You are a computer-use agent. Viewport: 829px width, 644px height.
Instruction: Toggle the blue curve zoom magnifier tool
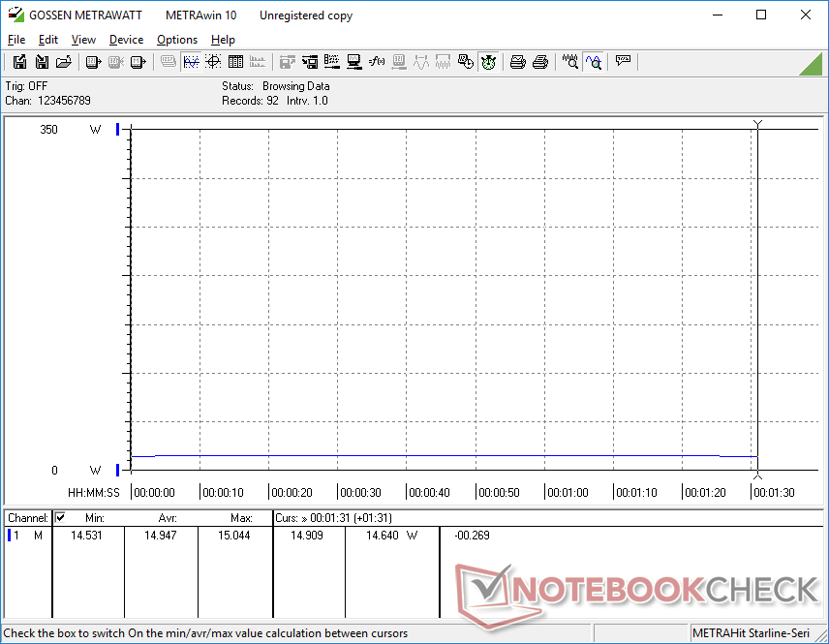pyautogui.click(x=593, y=62)
